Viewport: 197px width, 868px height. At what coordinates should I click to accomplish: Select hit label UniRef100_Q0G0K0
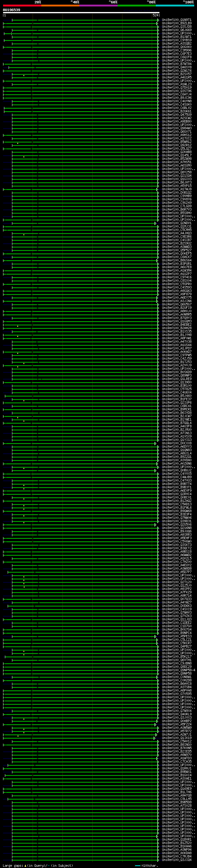coord(177,47)
